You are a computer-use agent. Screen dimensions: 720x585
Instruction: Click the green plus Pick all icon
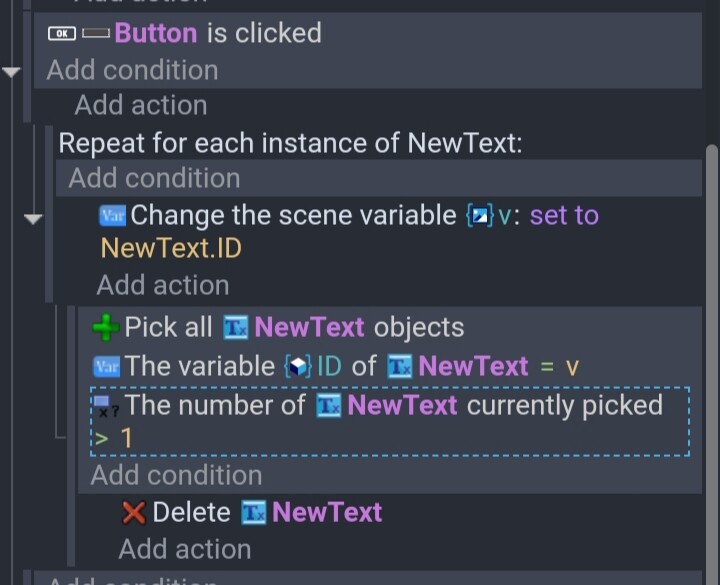pyautogui.click(x=106, y=327)
